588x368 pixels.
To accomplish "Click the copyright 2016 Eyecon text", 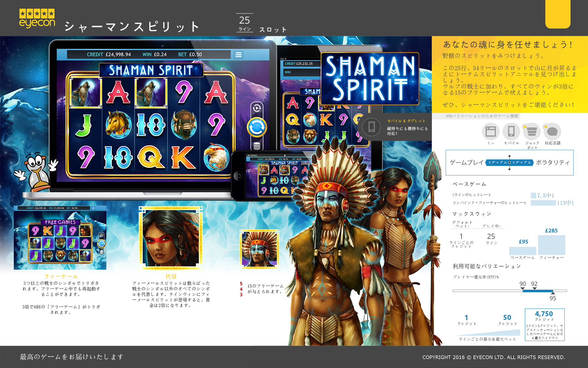I will click(x=494, y=357).
